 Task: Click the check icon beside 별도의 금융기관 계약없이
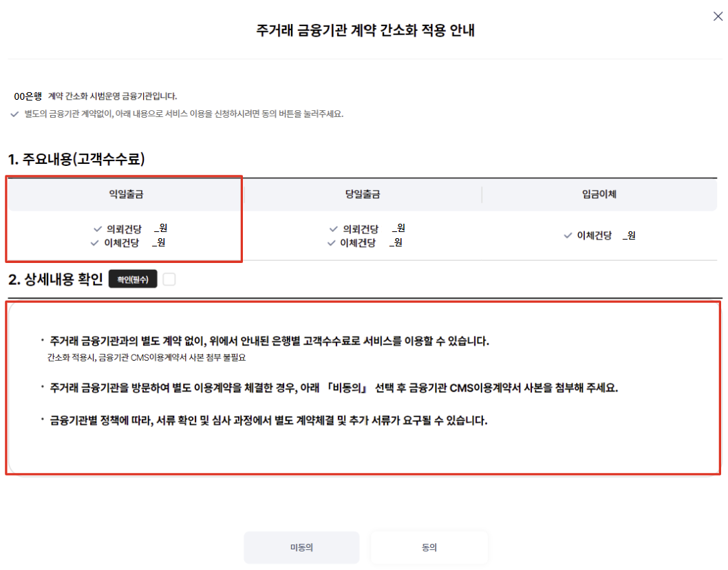14,114
